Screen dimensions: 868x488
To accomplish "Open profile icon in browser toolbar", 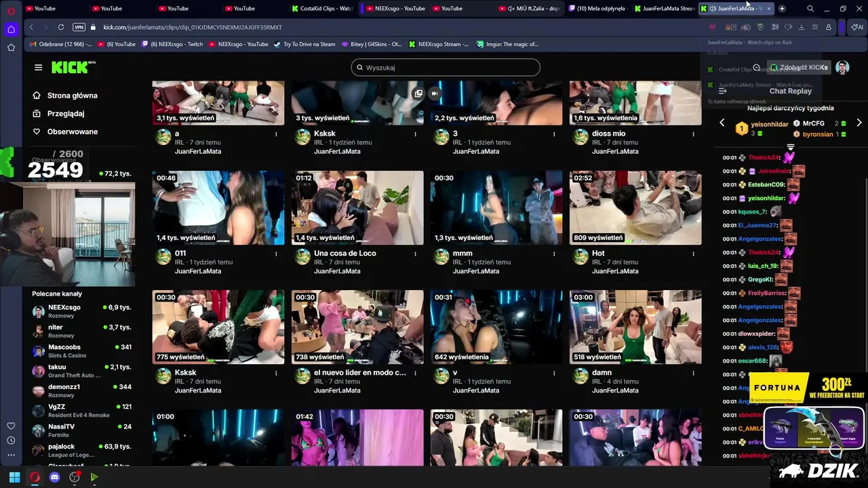I will (x=829, y=27).
